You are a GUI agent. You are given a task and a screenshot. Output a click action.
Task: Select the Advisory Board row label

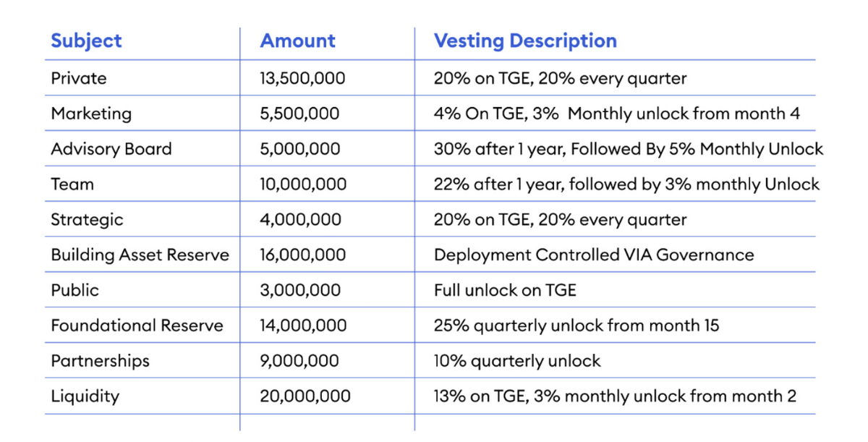(111, 149)
